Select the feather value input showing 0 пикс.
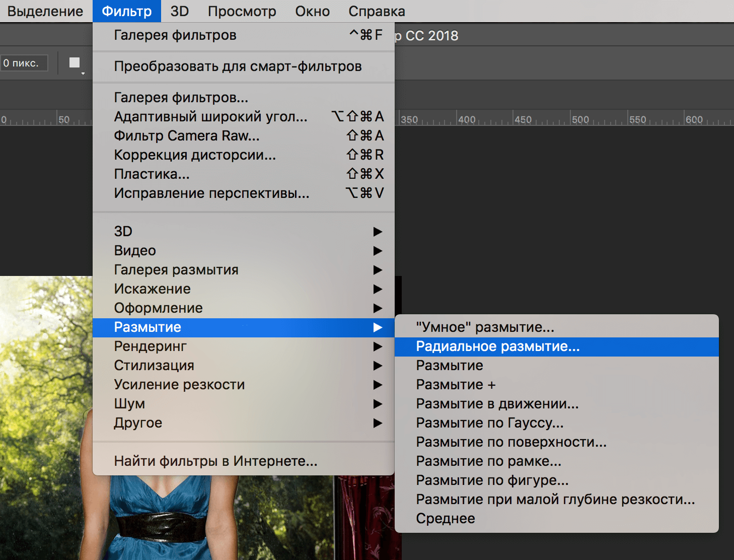Screen dimensions: 734x560 (24, 62)
